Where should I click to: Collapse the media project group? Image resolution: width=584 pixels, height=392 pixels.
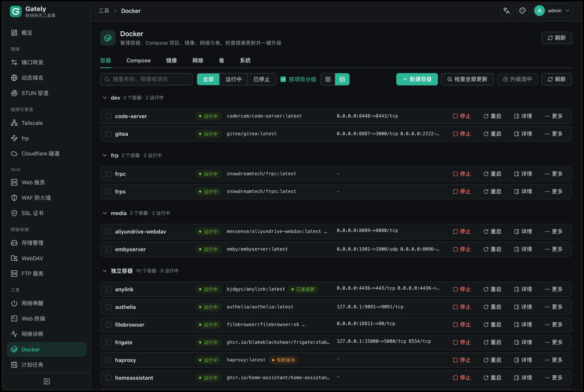pos(105,213)
